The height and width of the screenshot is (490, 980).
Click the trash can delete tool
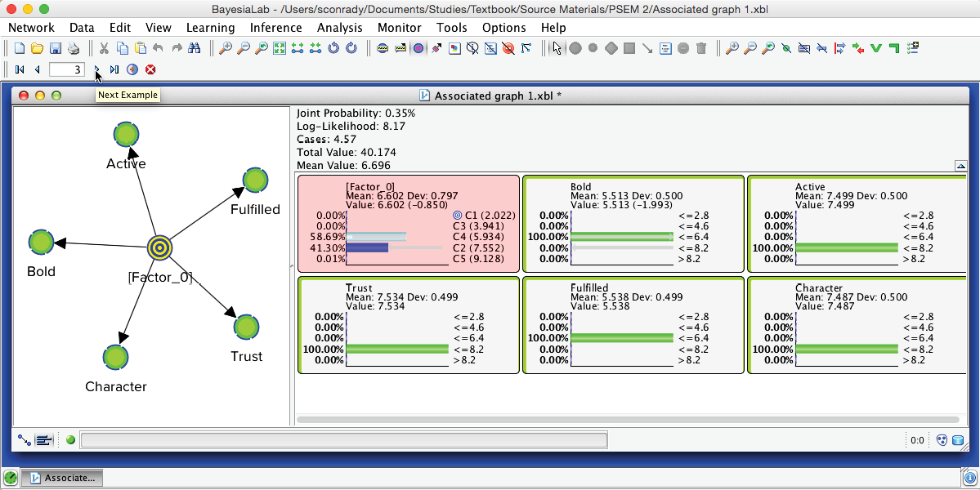[701, 49]
